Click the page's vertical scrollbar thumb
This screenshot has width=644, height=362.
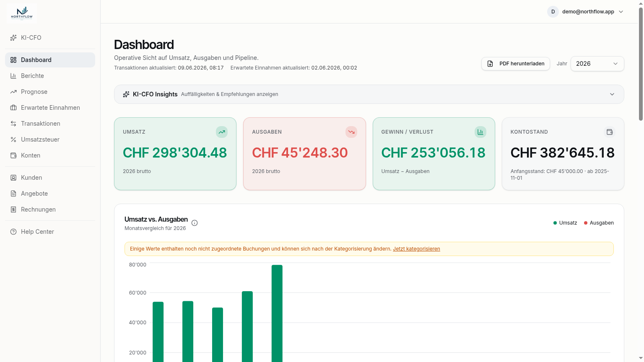641,64
